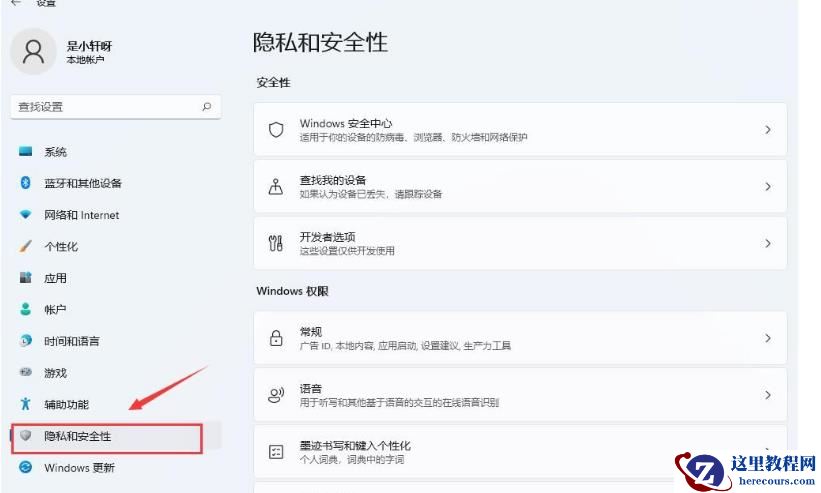Expand 开发者选项 chevron

pyautogui.click(x=768, y=243)
